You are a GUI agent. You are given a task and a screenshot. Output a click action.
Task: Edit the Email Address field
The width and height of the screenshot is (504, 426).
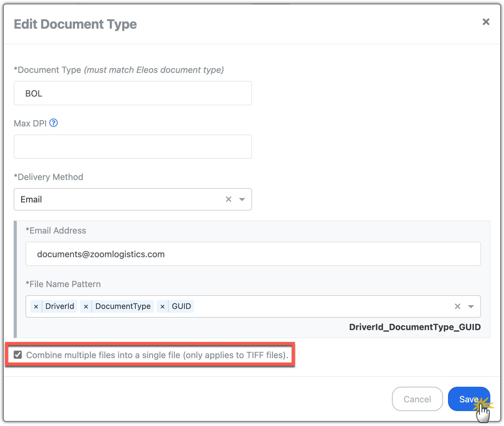coord(253,254)
